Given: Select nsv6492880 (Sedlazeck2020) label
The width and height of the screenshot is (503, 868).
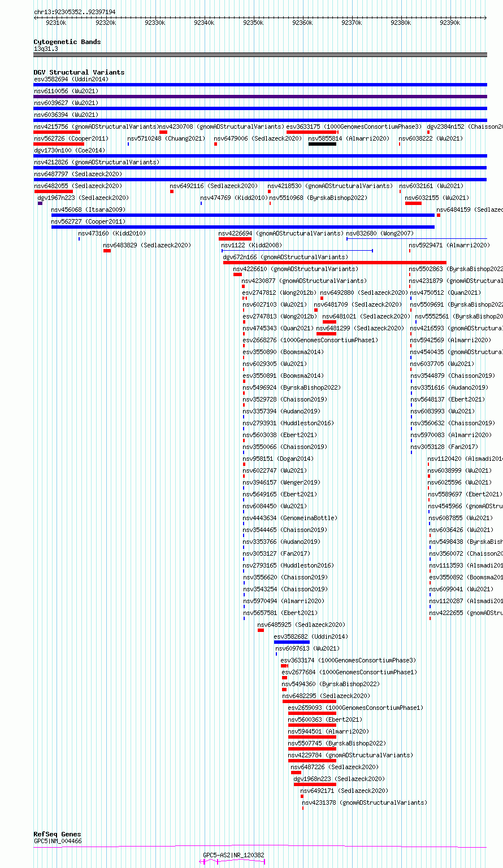Looking at the screenshot, I should 364,293.
